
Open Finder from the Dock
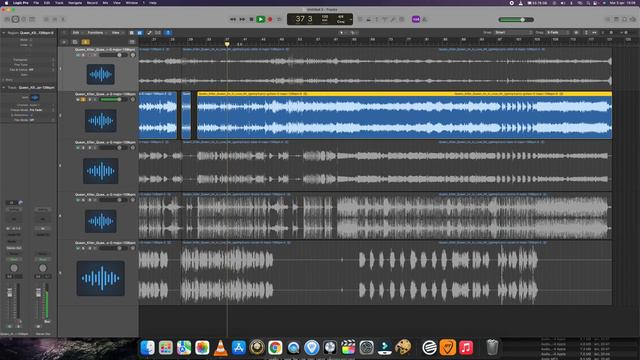(147, 347)
